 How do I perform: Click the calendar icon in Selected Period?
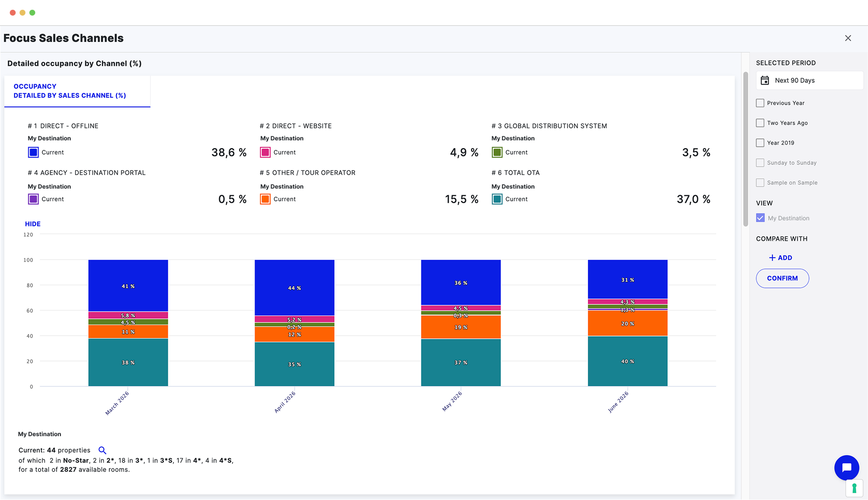pos(765,80)
